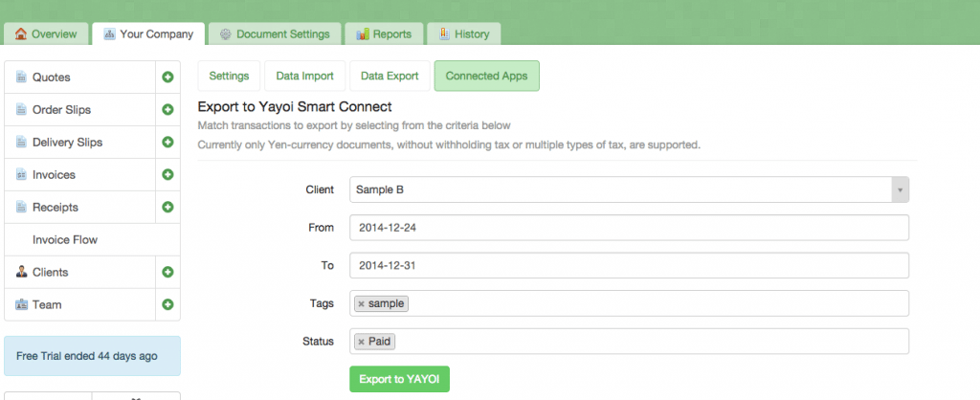
Task: Open Order Slips in the sidebar
Action: click(80, 110)
